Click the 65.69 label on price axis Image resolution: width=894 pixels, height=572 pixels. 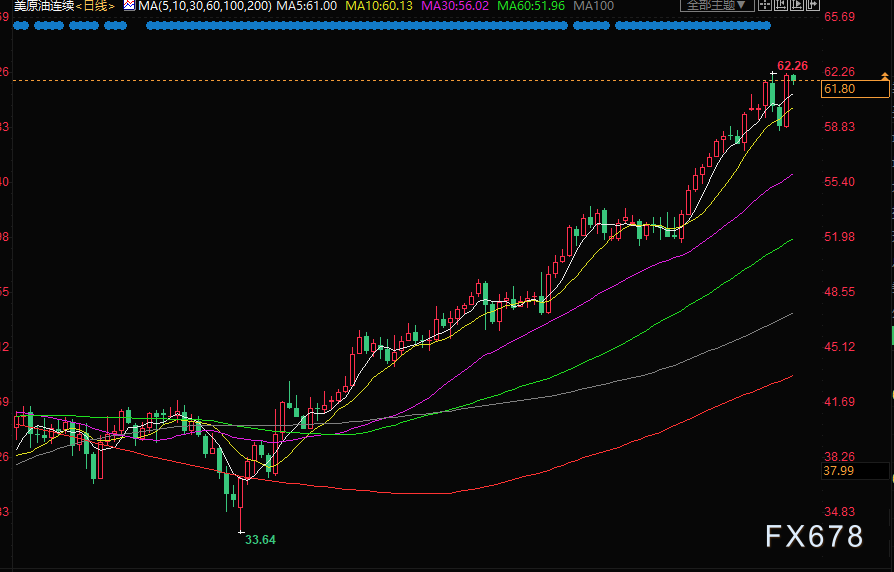tap(838, 17)
